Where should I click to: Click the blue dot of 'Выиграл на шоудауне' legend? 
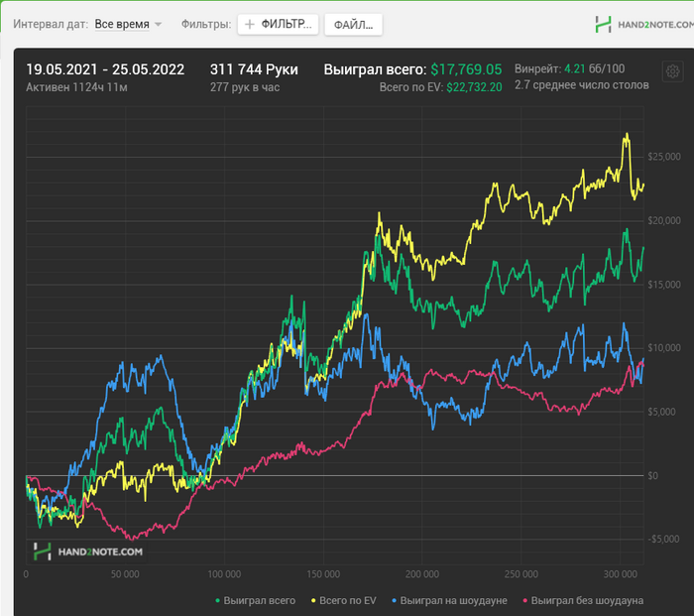point(395,601)
